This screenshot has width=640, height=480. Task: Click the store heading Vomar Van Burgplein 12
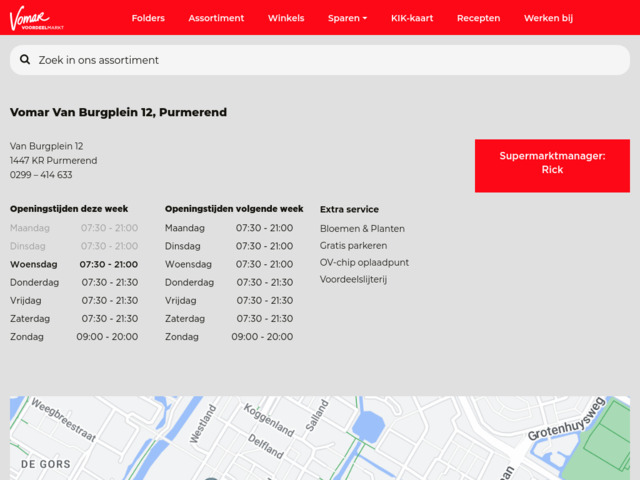click(x=118, y=113)
